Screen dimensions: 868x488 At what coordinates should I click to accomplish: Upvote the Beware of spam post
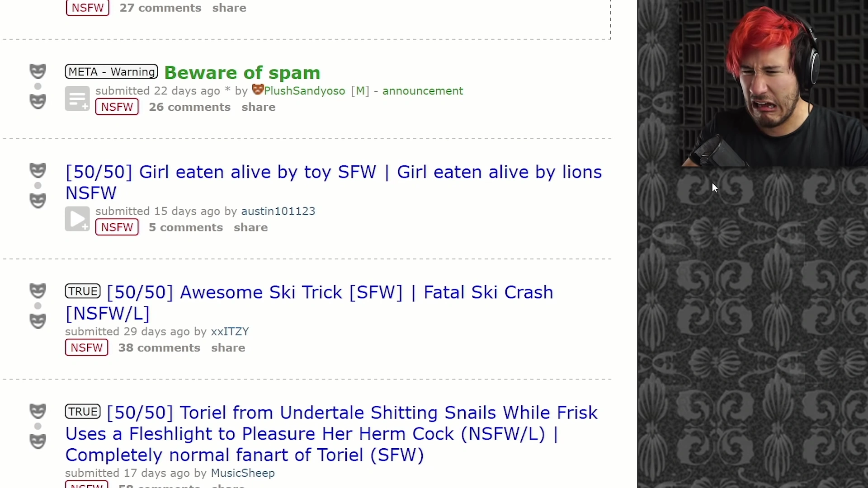(38, 71)
